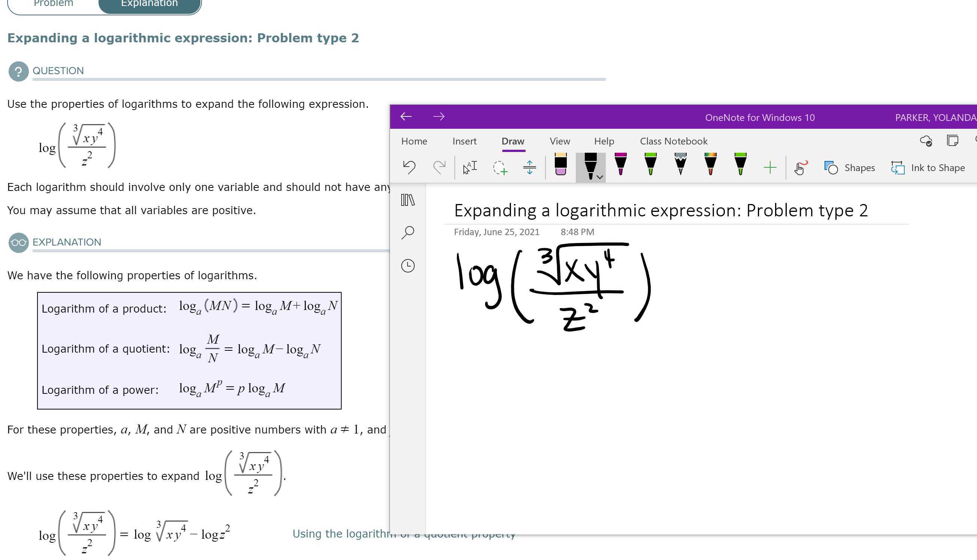Navigate back using the left arrow
The width and height of the screenshot is (977, 560).
tap(406, 116)
